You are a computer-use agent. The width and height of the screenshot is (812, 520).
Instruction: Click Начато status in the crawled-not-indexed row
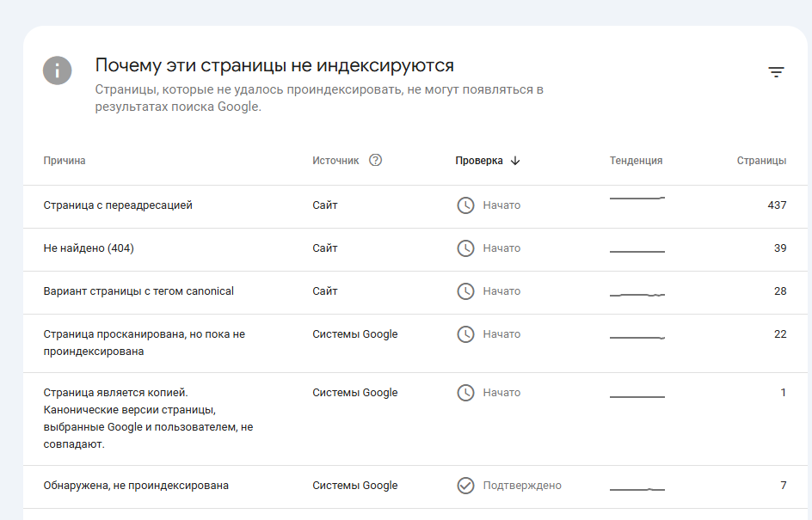pyautogui.click(x=501, y=334)
